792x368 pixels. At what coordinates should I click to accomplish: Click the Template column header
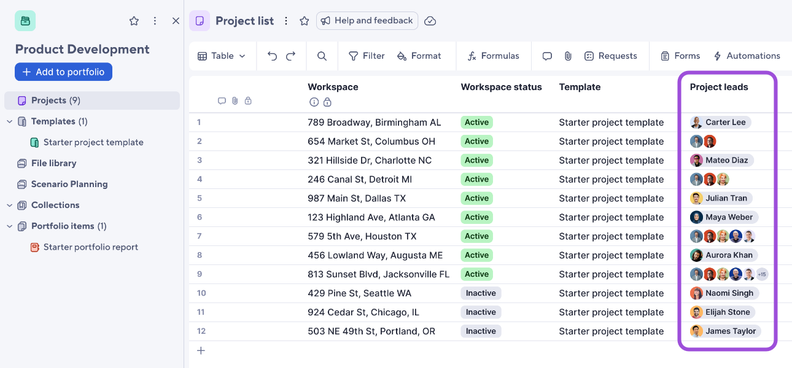579,87
